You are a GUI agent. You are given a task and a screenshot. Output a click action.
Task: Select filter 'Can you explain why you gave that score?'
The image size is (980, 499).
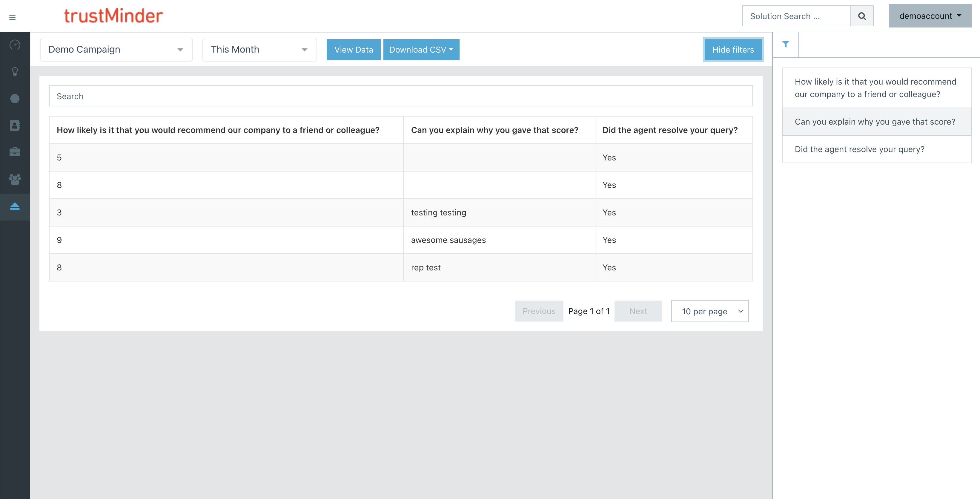coord(875,122)
